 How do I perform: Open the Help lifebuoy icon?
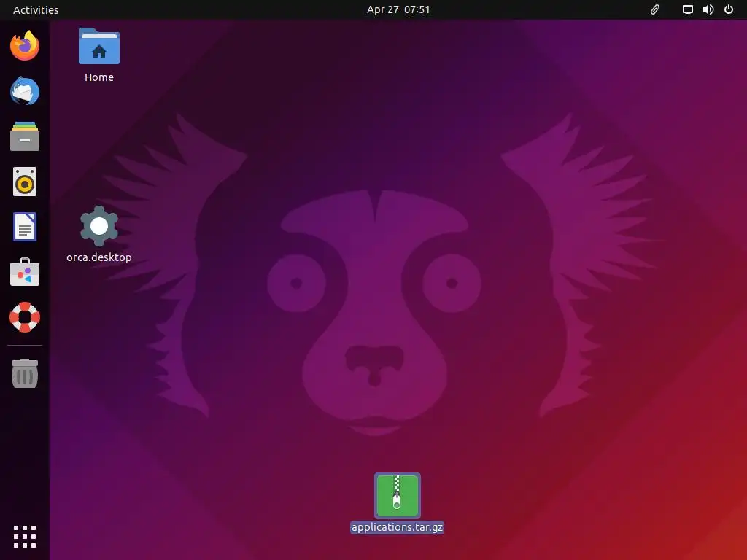coord(25,317)
